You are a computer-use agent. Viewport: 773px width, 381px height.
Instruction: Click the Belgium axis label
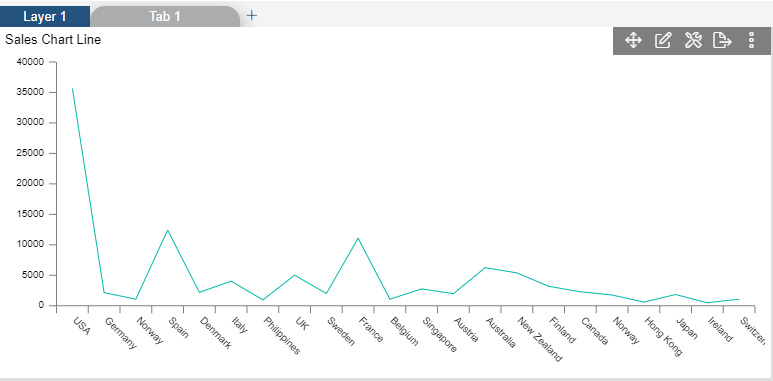pyautogui.click(x=404, y=332)
